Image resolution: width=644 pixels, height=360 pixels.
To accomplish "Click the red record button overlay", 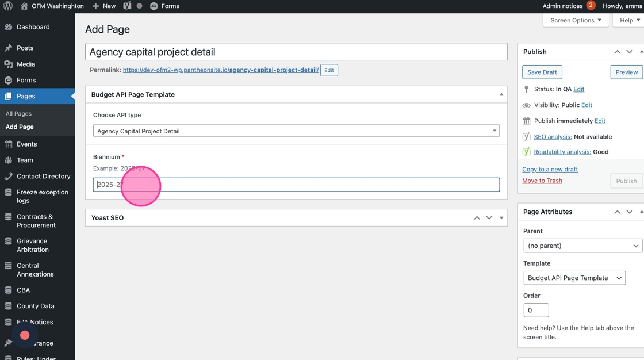I will pos(25,335).
